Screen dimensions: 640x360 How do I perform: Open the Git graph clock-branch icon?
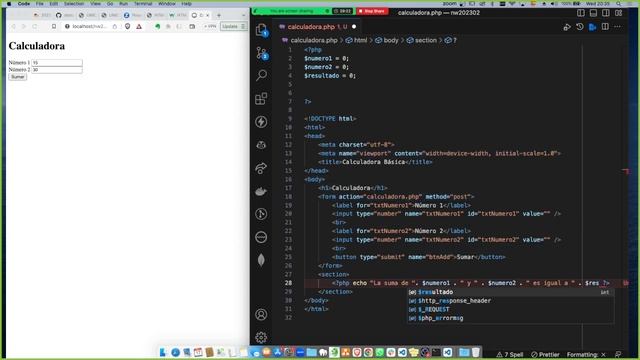261,214
